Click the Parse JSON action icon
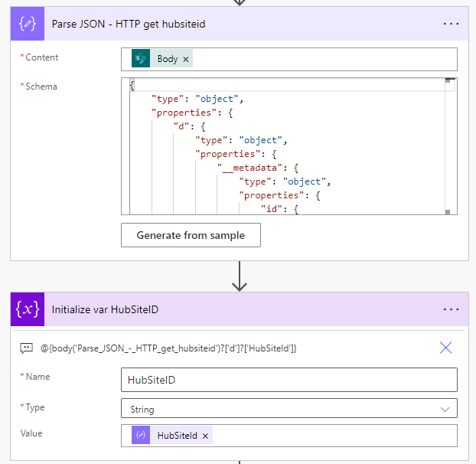Viewport: 476px width, 464px height. pyautogui.click(x=28, y=24)
